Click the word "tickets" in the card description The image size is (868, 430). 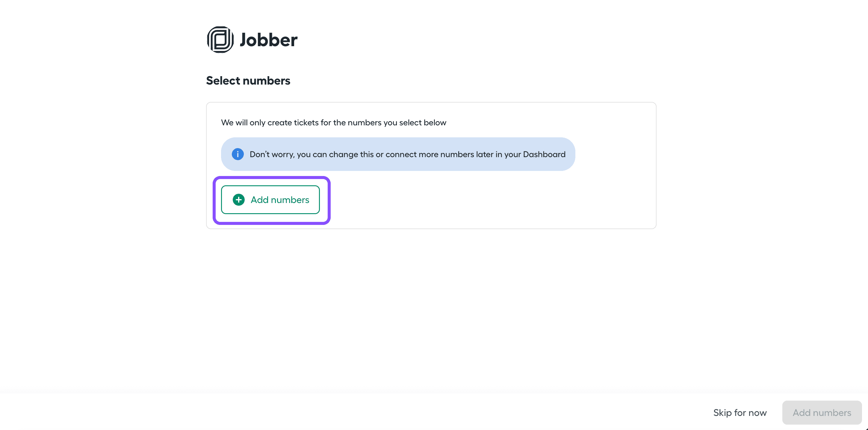(306, 122)
